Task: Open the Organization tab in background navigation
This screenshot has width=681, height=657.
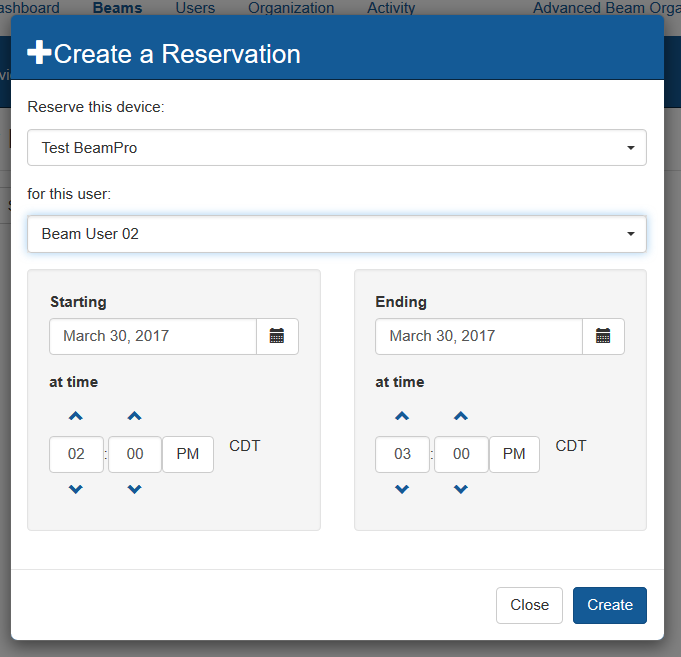Action: point(291,8)
